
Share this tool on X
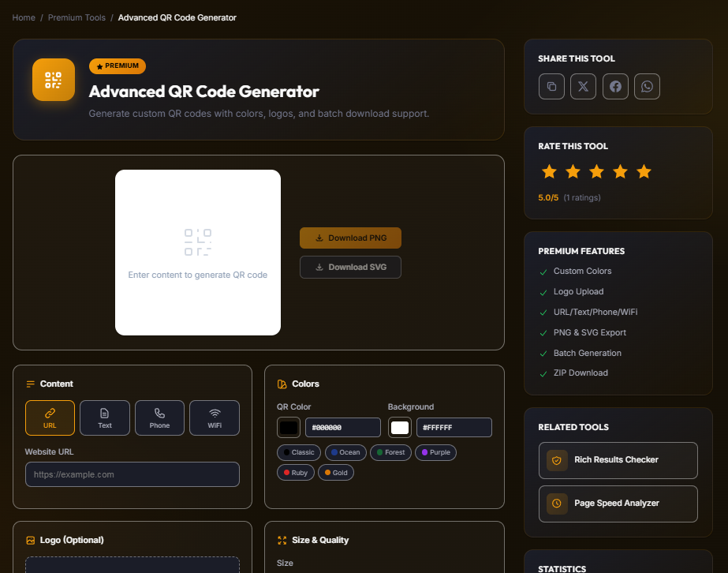pyautogui.click(x=583, y=86)
